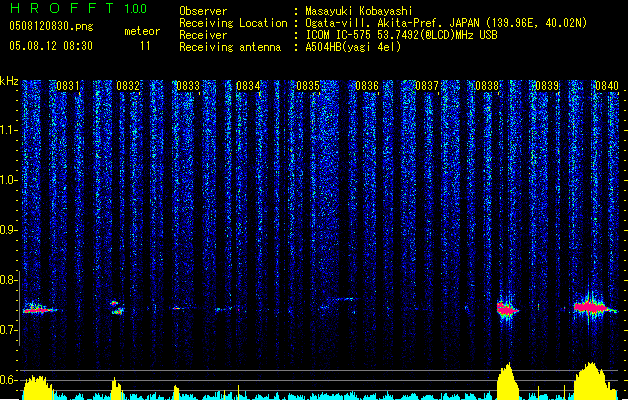The height and width of the screenshot is (400, 629).
Task: Click the date stamp 05.08.12 08:30
Action: (x=51, y=46)
